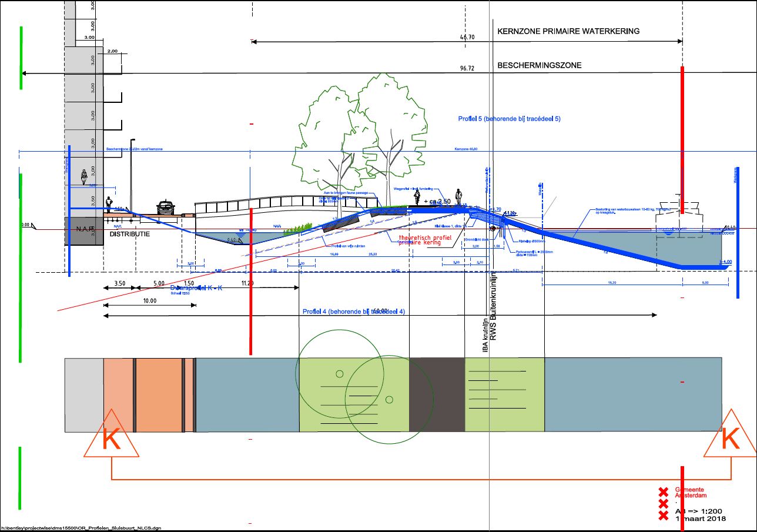757x532 pixels.
Task: Select the grey building segment in plan strip
Action: click(84, 394)
